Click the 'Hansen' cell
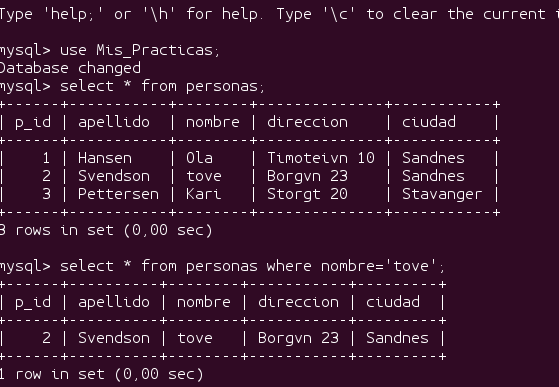The image size is (559, 387). click(105, 158)
